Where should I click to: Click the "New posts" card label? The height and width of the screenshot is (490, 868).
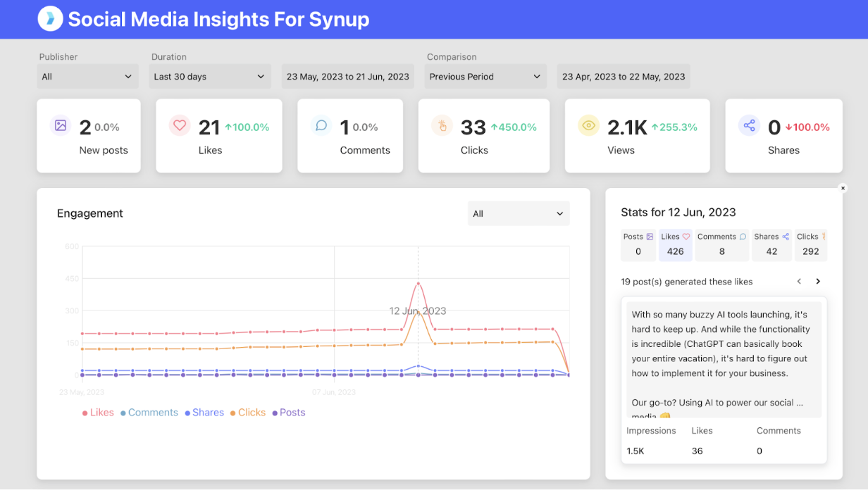[x=104, y=150]
